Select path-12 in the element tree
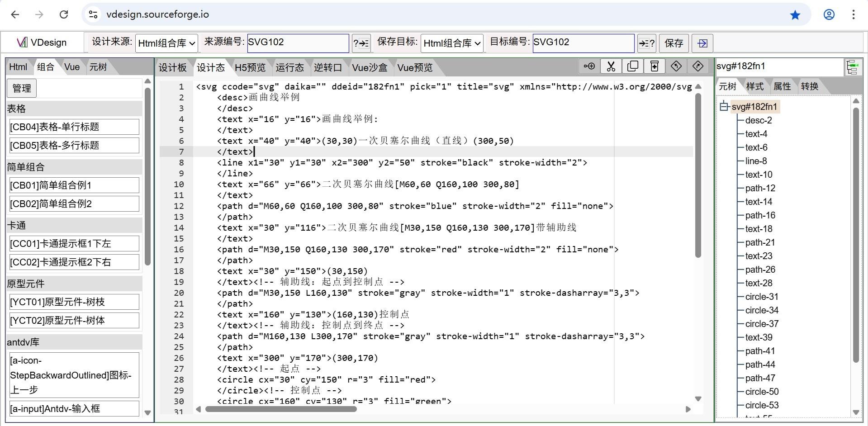The width and height of the screenshot is (868, 426). [x=760, y=188]
